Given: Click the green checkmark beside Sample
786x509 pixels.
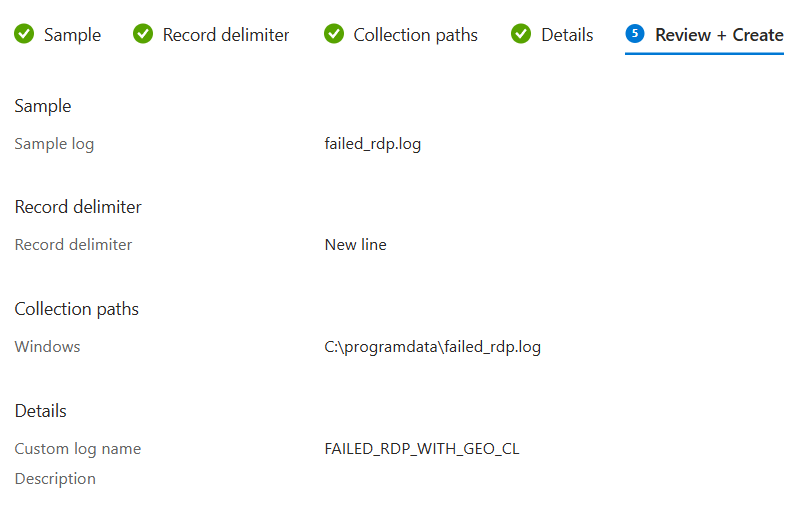Looking at the screenshot, I should pyautogui.click(x=24, y=34).
